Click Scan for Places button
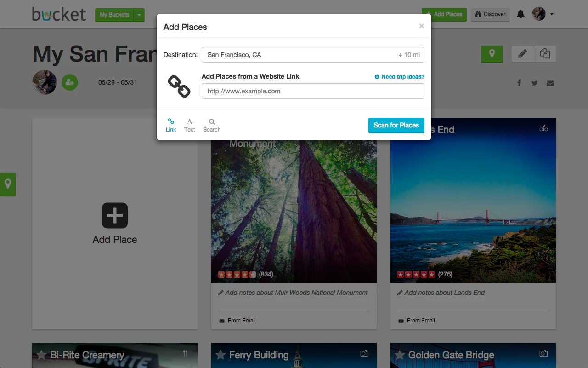 (x=396, y=125)
